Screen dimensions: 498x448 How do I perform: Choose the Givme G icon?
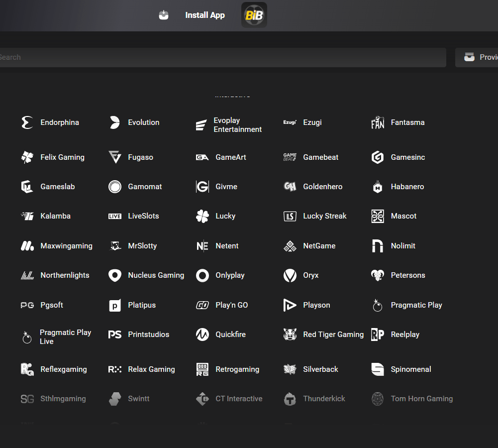(202, 187)
